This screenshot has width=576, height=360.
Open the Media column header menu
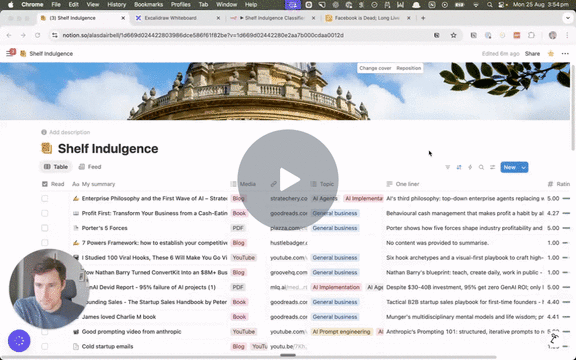243,184
